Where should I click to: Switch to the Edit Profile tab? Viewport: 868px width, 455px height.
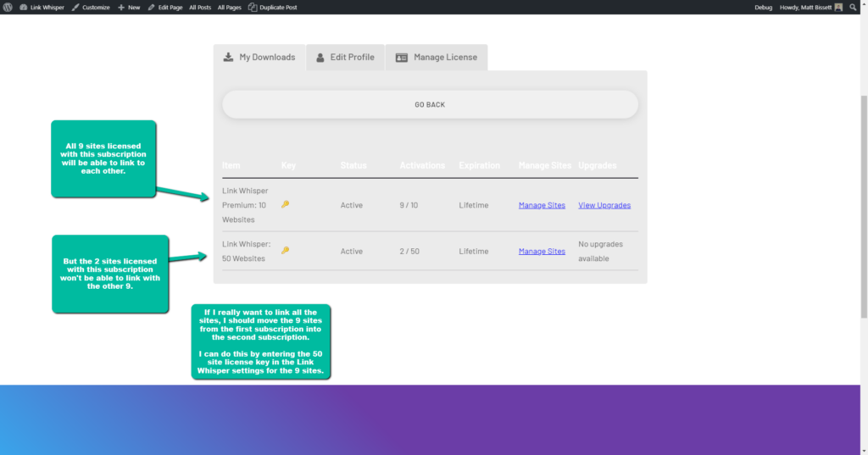pos(346,57)
